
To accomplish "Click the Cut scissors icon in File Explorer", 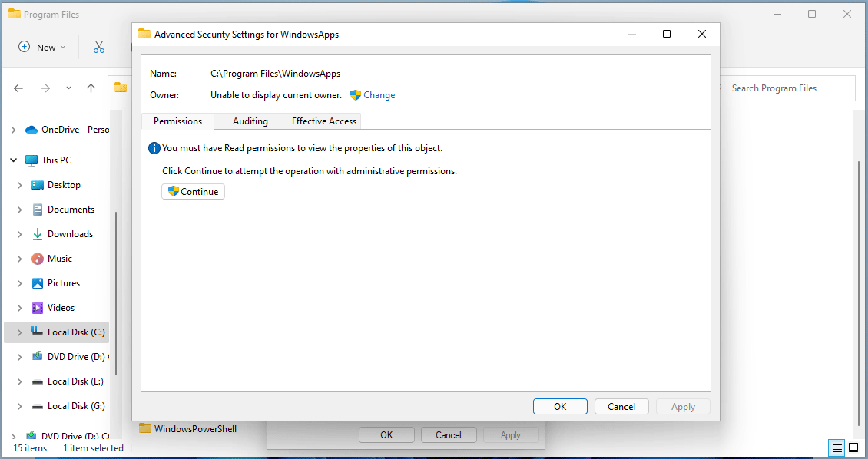I will tap(99, 47).
